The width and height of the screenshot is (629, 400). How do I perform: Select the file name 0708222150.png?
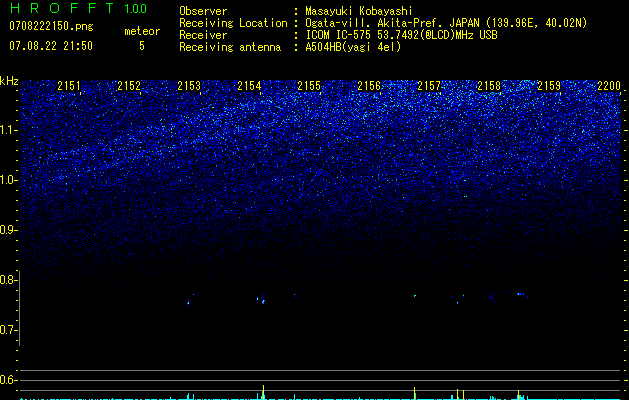coord(51,27)
